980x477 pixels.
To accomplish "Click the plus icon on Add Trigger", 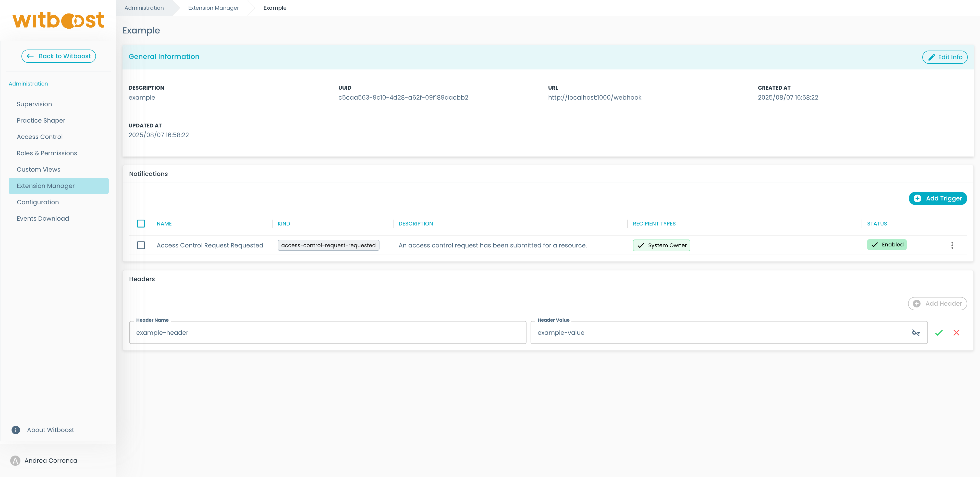I will pos(917,198).
